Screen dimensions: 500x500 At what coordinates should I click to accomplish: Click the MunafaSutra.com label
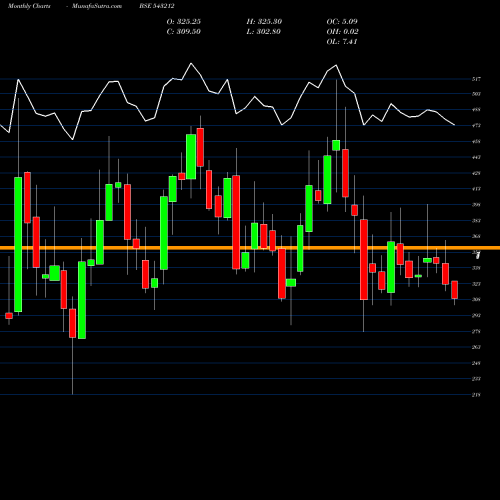coord(97,6)
